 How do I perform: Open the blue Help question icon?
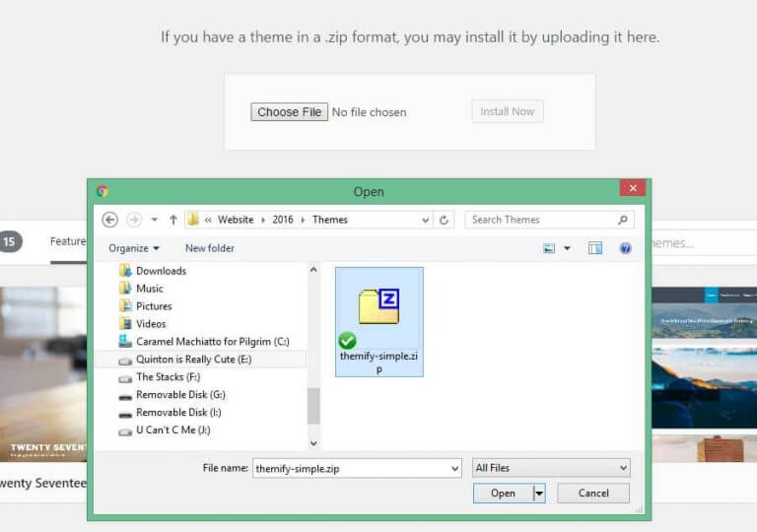tap(625, 248)
